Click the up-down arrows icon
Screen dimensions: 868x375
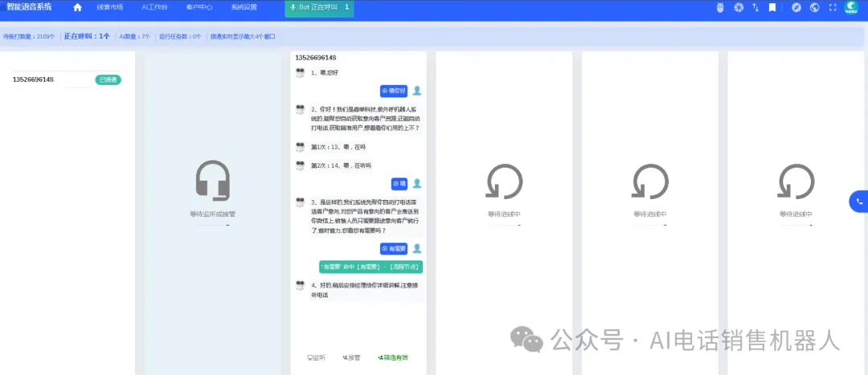755,8
